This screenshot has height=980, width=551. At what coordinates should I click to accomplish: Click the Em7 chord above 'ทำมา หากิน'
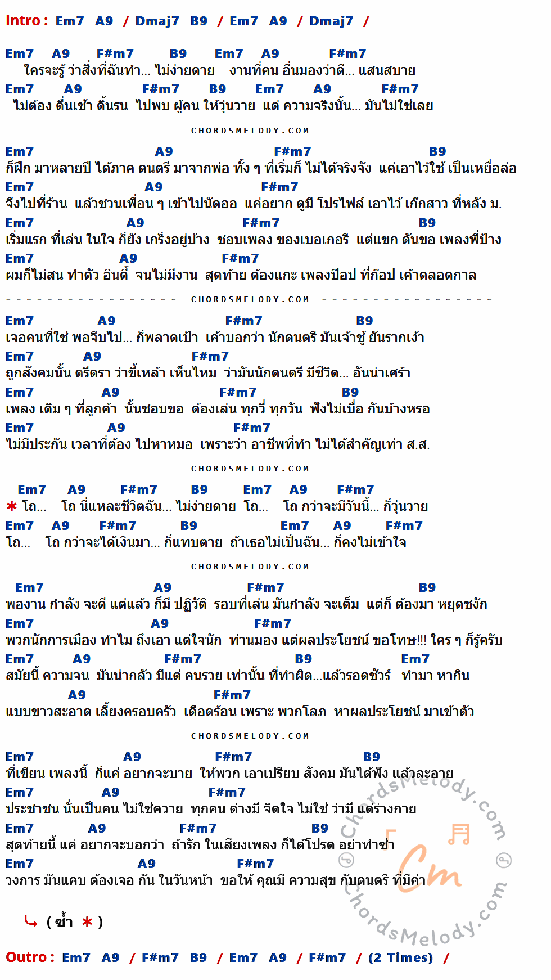[415, 659]
